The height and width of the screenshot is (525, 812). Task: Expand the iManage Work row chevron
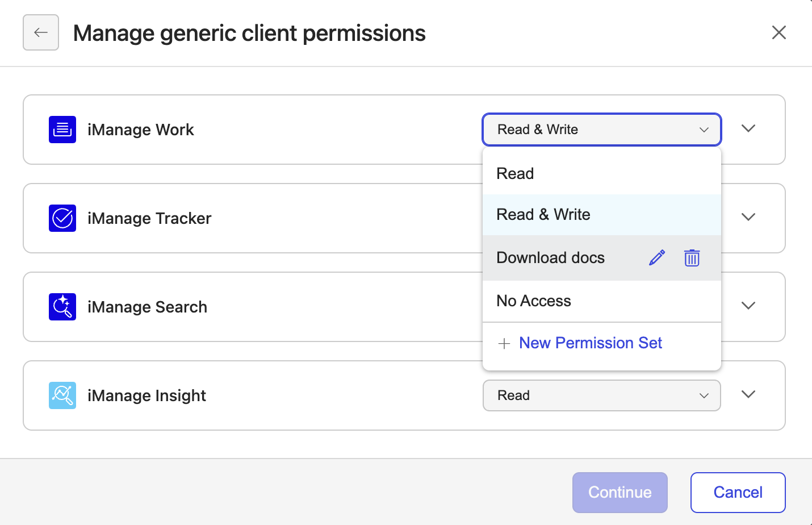coord(748,129)
